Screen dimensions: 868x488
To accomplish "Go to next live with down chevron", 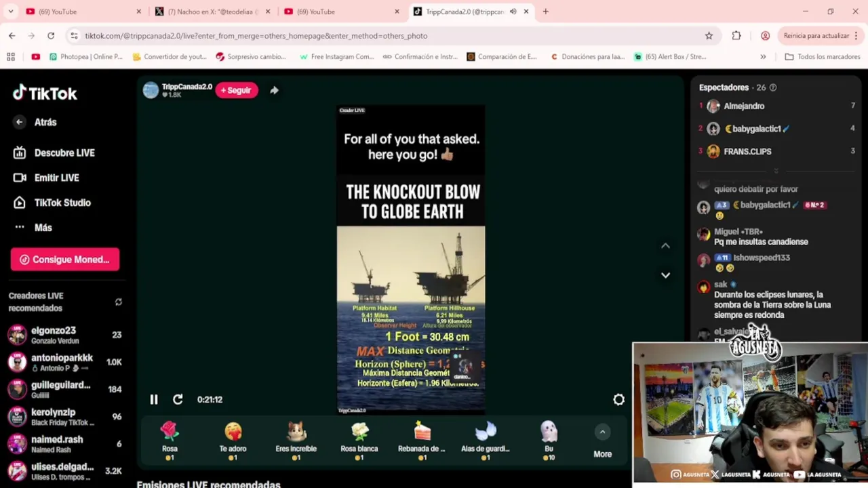I will (665, 275).
